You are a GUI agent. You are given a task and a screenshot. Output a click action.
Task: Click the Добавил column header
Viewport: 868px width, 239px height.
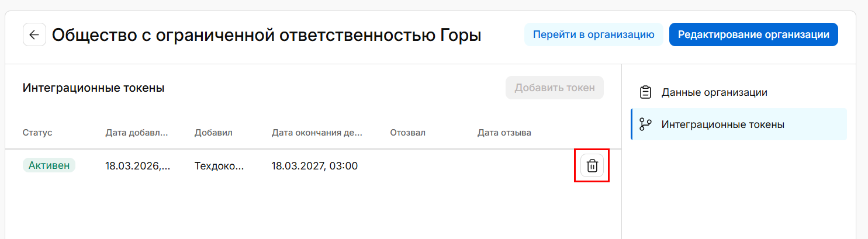(x=213, y=133)
